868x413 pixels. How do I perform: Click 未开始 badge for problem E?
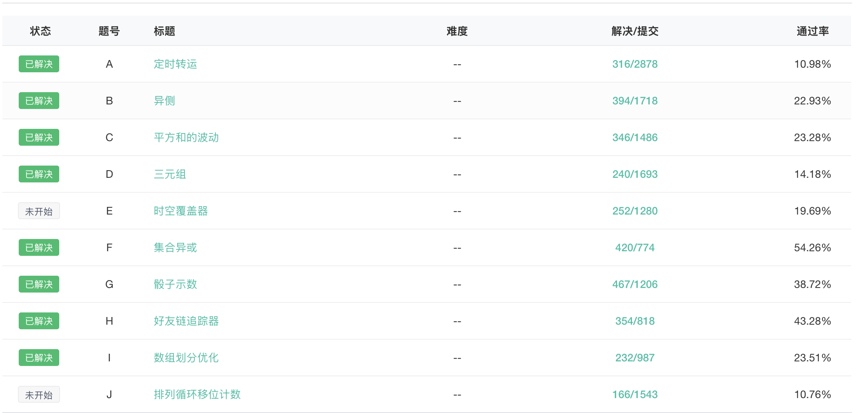point(39,211)
